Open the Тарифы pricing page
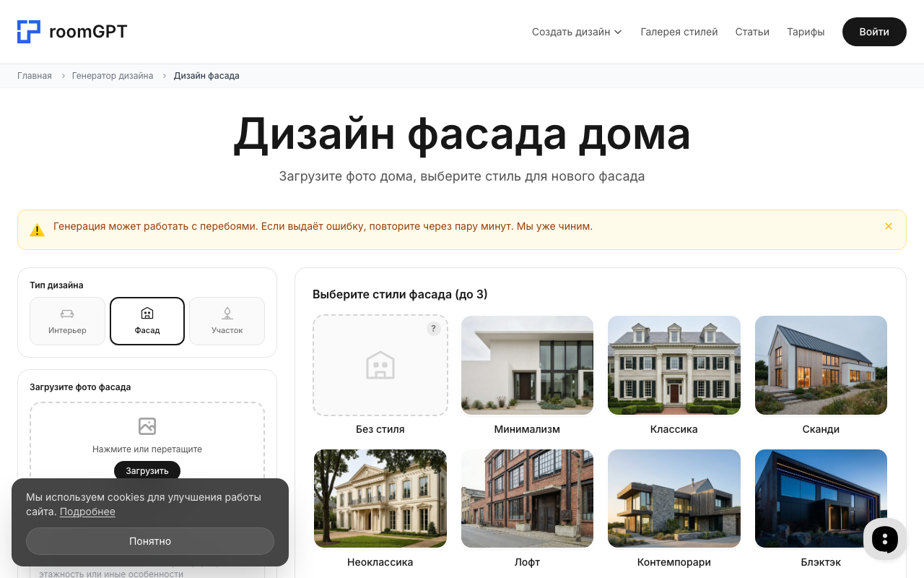 pyautogui.click(x=806, y=32)
